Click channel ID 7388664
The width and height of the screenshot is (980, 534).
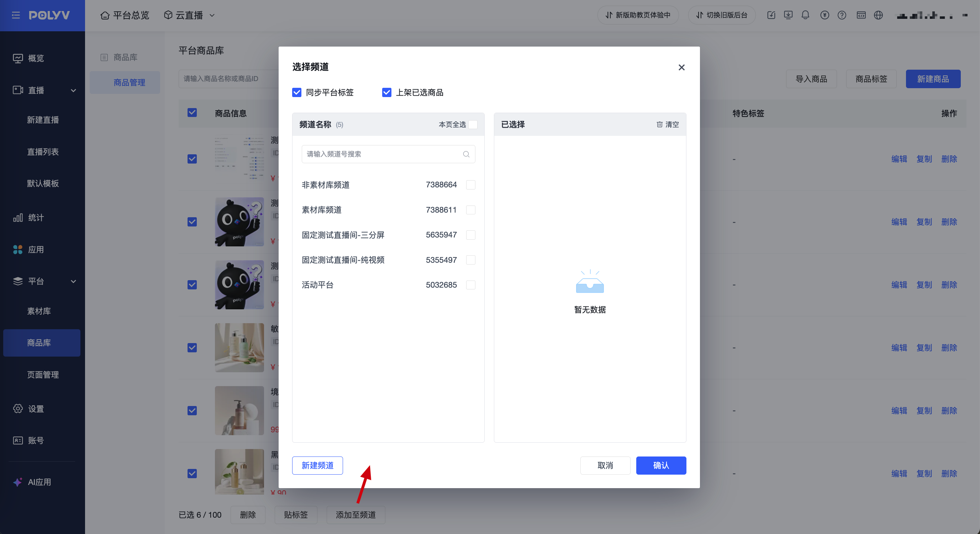point(441,185)
